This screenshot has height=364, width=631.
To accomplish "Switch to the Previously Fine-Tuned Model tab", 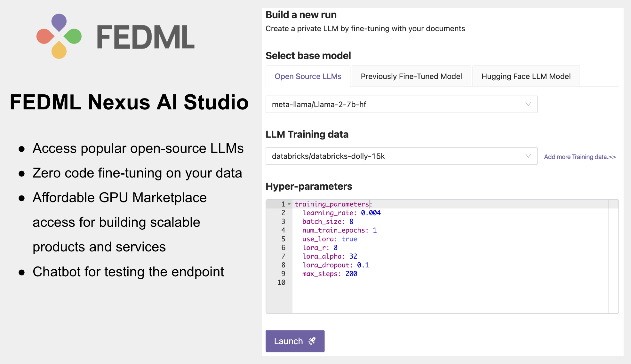I will (x=411, y=76).
